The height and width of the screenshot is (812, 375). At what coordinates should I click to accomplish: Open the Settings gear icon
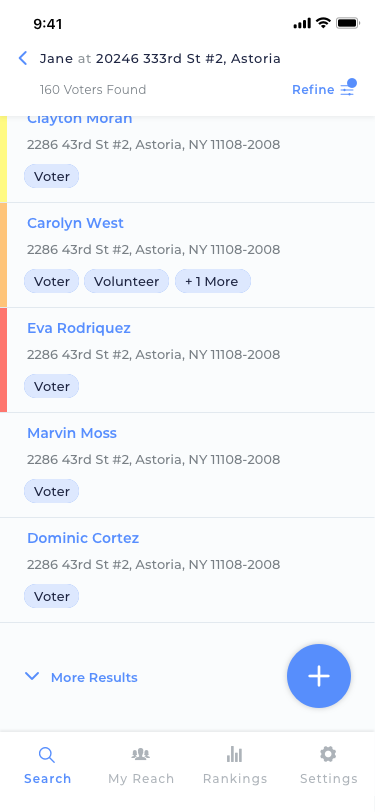coord(328,754)
